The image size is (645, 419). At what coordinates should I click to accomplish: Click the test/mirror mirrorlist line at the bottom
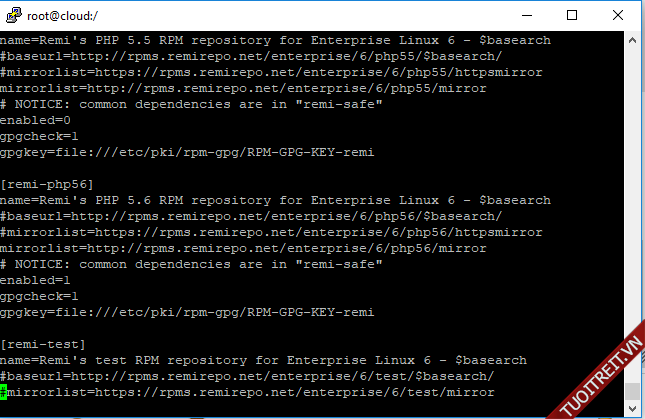click(x=250, y=392)
